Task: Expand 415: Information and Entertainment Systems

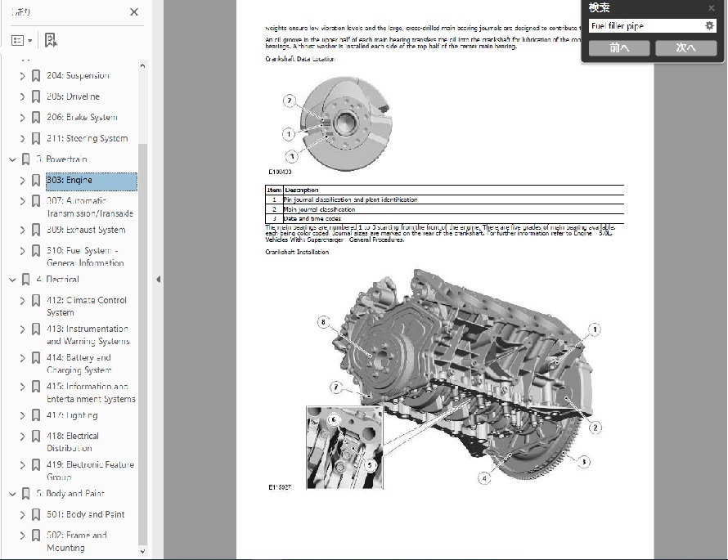Action: pos(22,387)
